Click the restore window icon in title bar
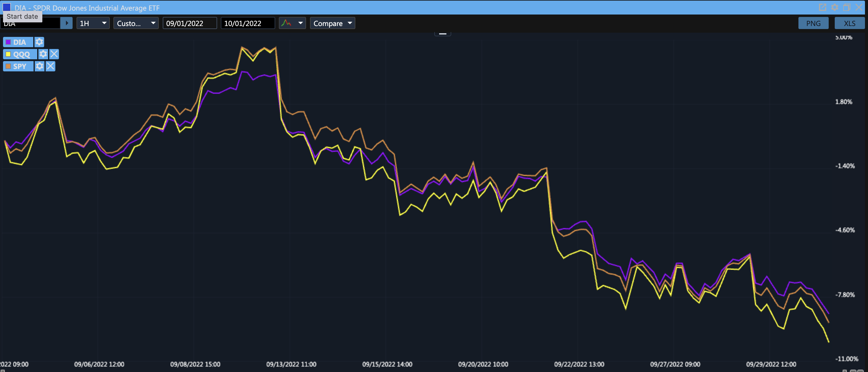 pyautogui.click(x=847, y=7)
